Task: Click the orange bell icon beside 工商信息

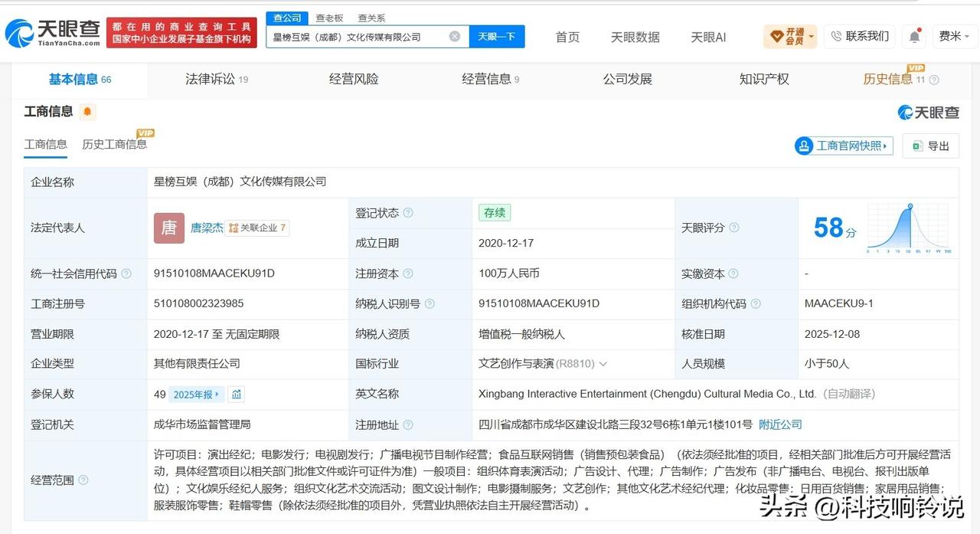Action: 87,112
